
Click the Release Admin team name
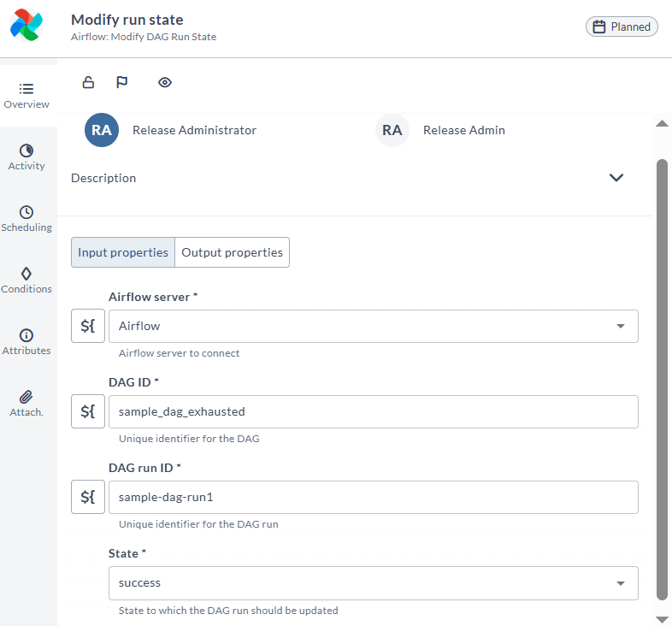[464, 130]
